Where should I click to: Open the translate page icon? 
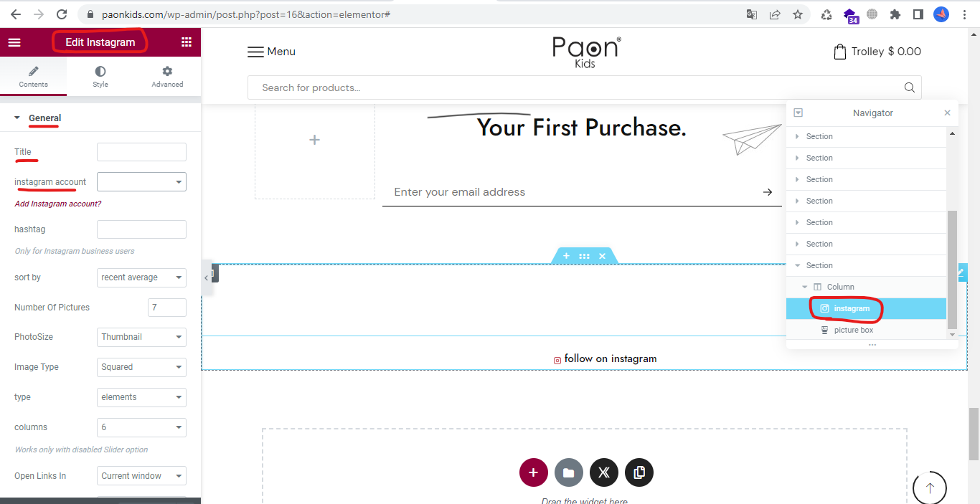[x=752, y=14]
